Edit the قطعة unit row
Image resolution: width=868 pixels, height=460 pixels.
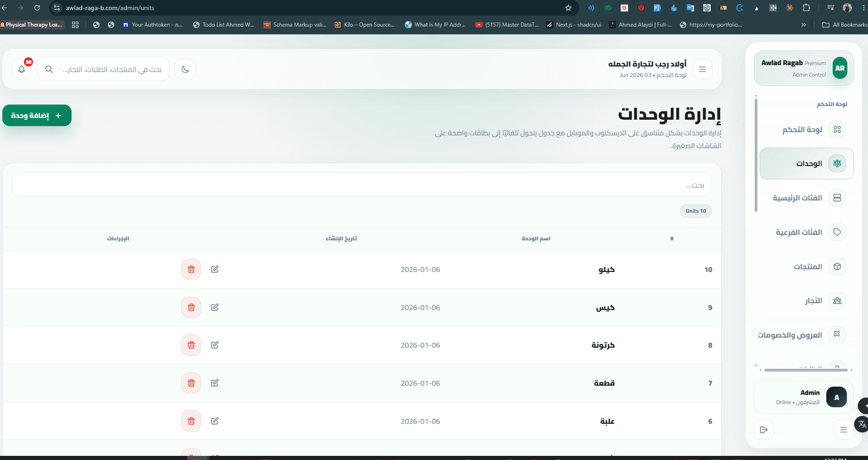tap(215, 383)
